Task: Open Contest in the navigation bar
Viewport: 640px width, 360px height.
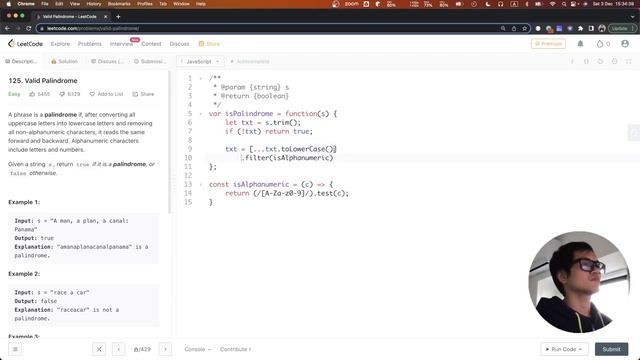Action: click(151, 44)
